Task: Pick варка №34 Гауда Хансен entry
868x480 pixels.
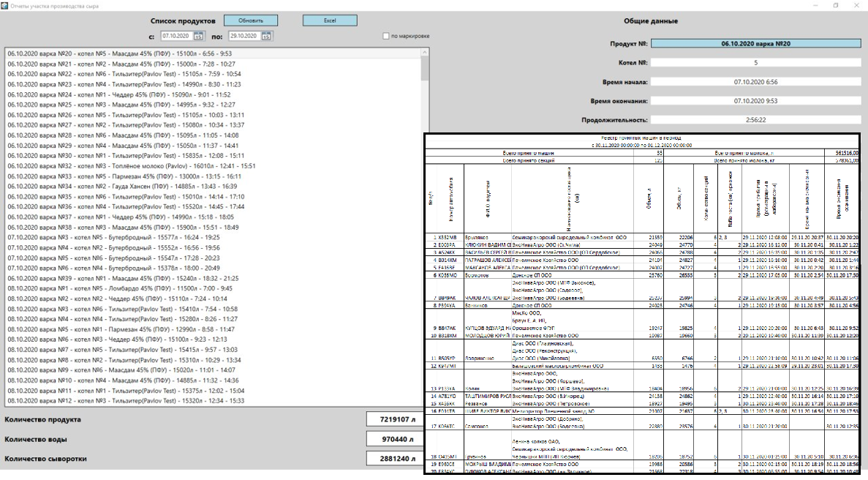Action: point(118,187)
